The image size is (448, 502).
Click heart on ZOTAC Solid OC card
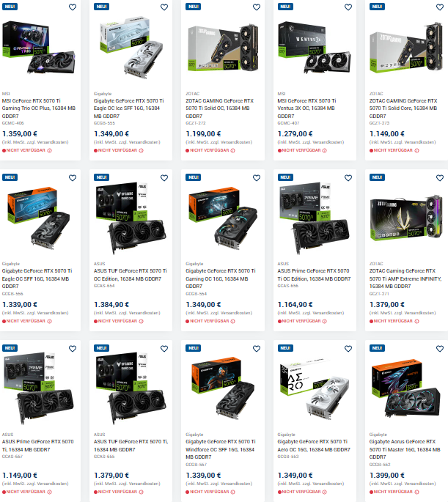[x=257, y=7]
